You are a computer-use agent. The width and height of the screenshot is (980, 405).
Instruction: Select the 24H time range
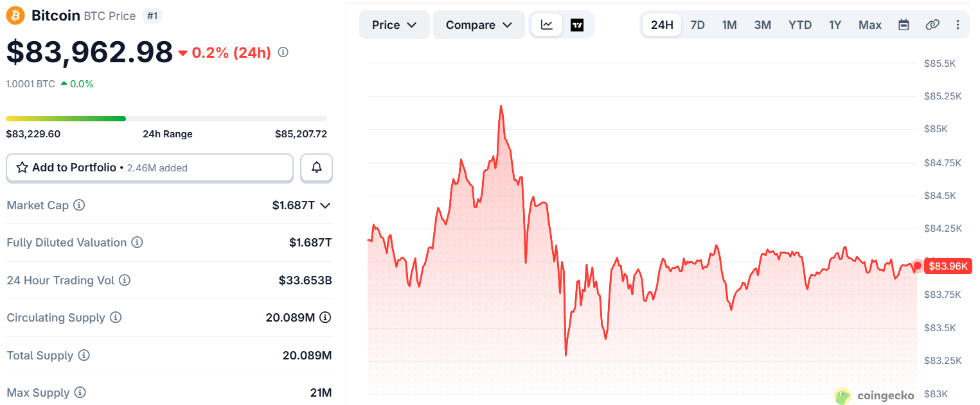point(662,25)
